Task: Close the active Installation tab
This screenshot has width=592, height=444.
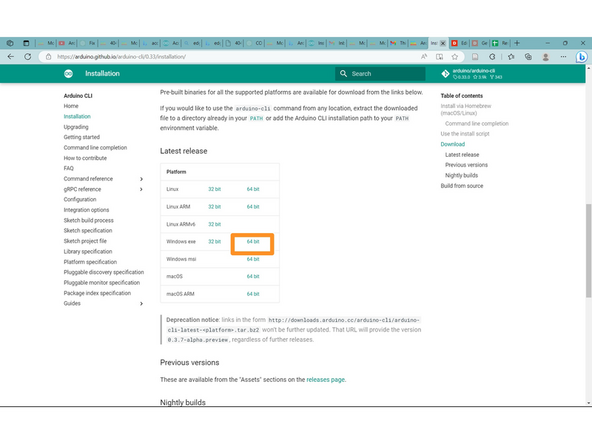Action: (x=443, y=43)
